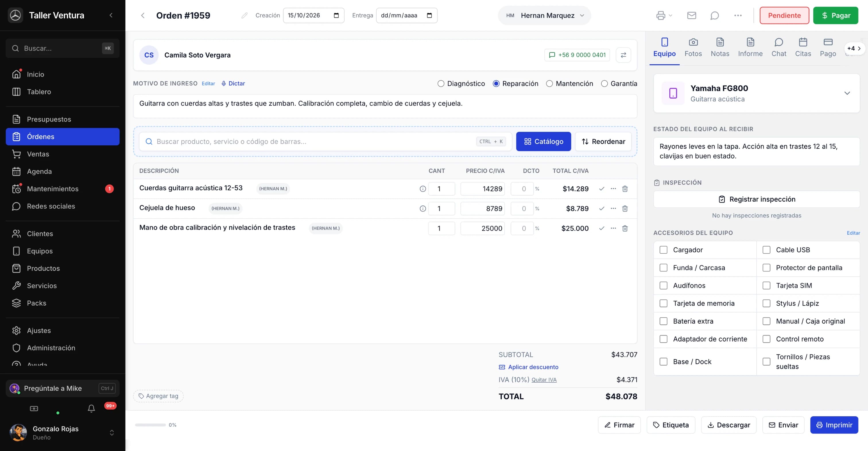Collapse the Taller Ventura sidebar

111,15
